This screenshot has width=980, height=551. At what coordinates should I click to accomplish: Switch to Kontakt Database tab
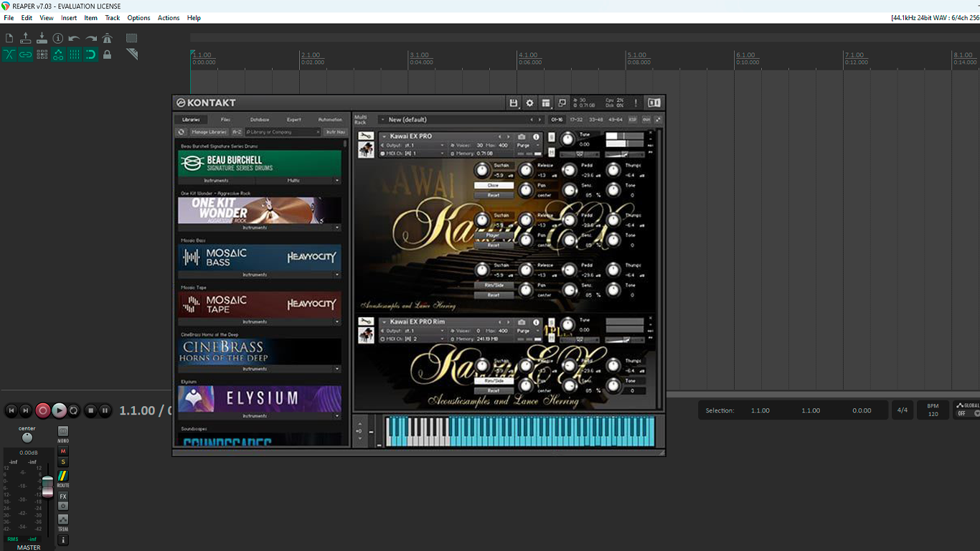pyautogui.click(x=260, y=120)
